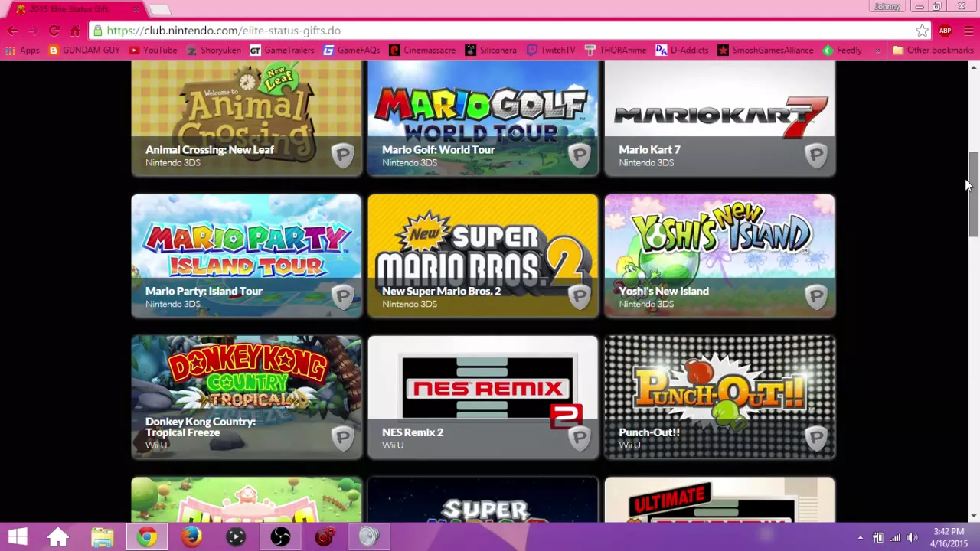Click the scrollbar up arrow
This screenshot has height=551, width=980.
click(x=973, y=68)
